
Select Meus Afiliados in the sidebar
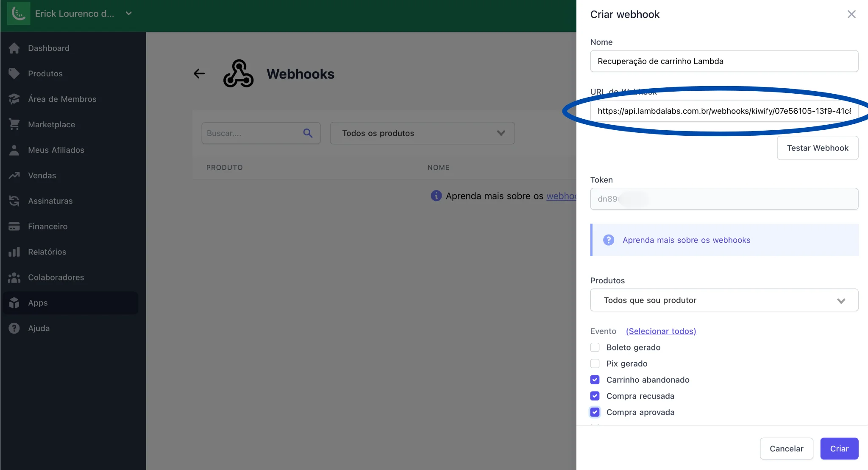point(56,150)
